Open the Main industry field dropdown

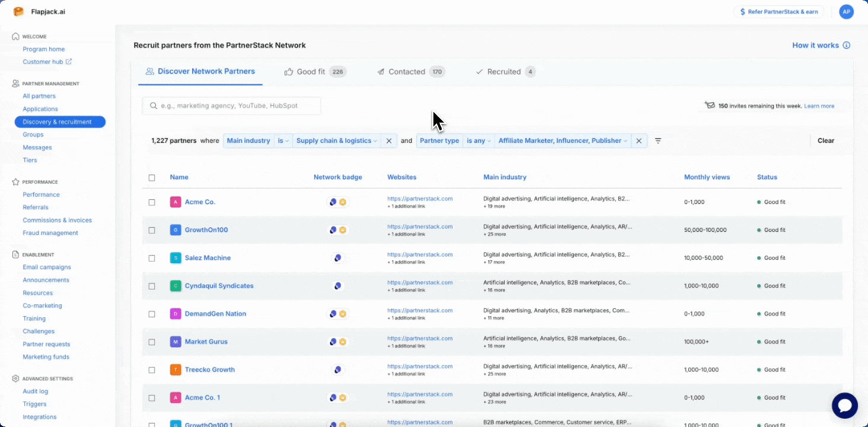248,141
